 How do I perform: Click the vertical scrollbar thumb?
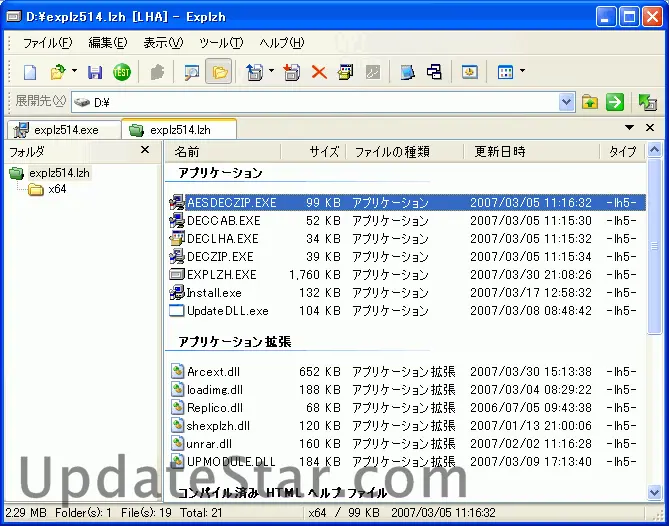pyautogui.click(x=654, y=246)
